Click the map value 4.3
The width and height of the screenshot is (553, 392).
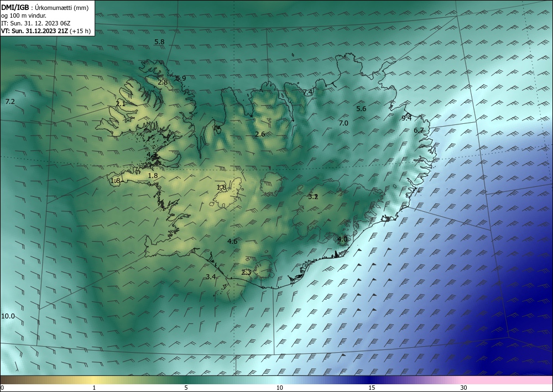tap(152, 155)
